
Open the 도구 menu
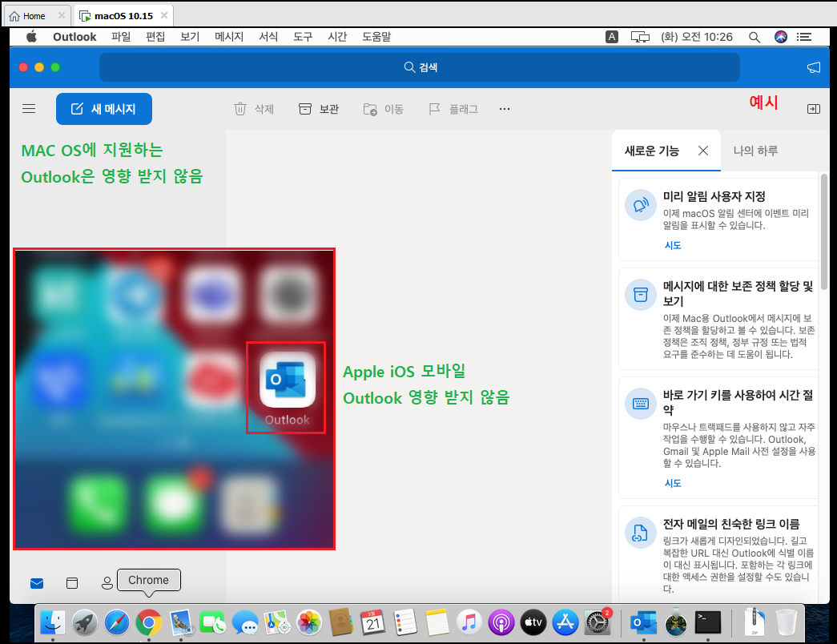[x=303, y=37]
